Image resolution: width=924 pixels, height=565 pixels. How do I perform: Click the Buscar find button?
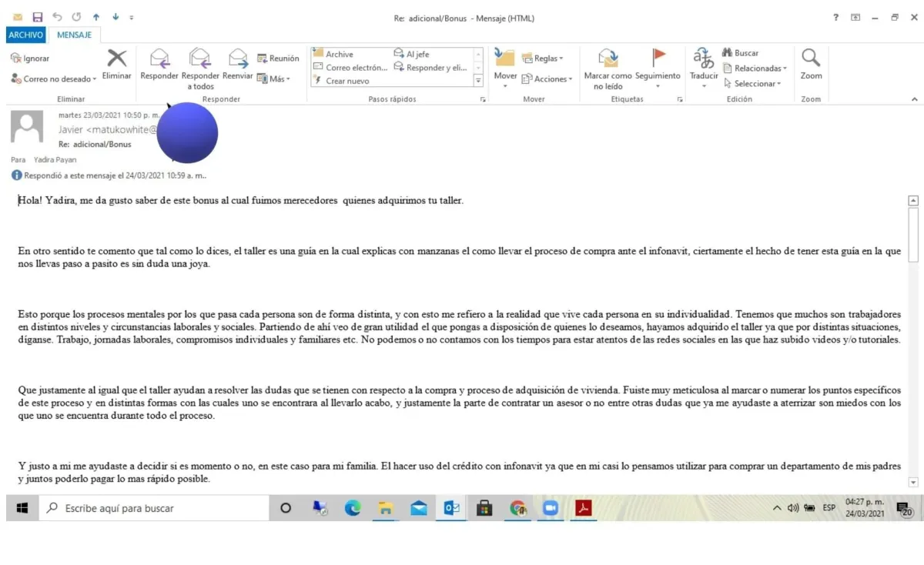pyautogui.click(x=740, y=53)
